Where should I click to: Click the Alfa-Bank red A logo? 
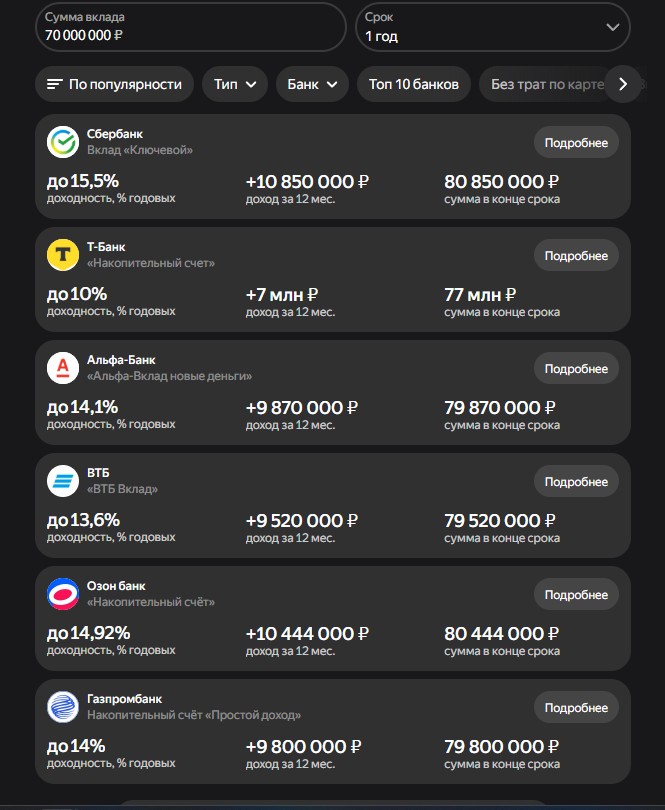[x=63, y=368]
